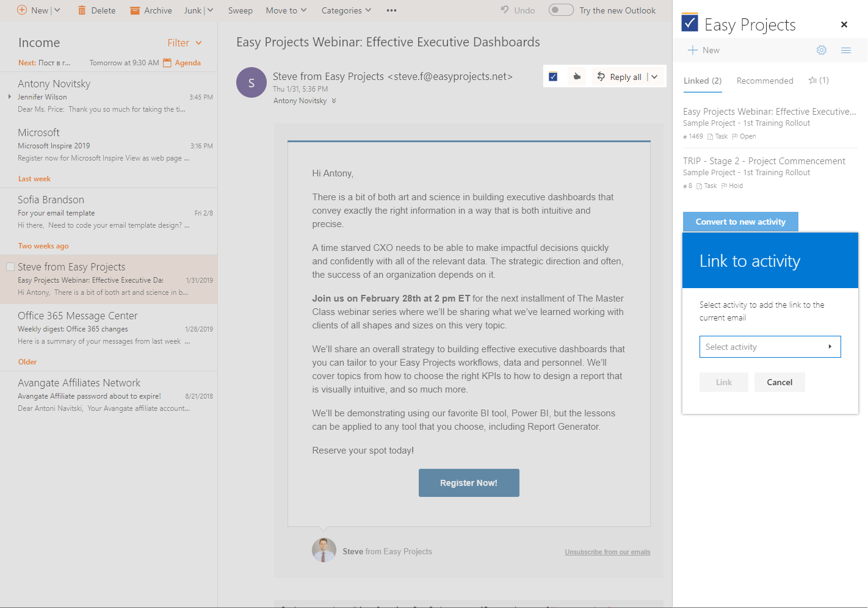Click the Delete trash icon
Screen dimensions: 868x608
(82, 10)
